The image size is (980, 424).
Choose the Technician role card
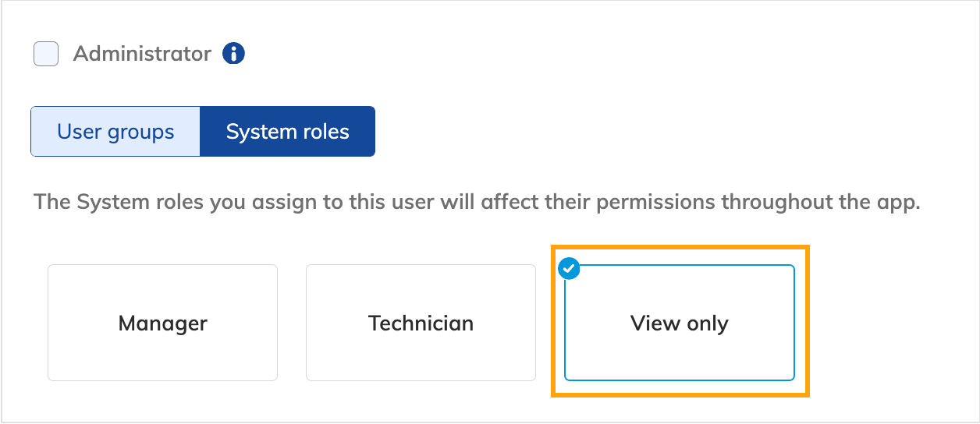(421, 323)
